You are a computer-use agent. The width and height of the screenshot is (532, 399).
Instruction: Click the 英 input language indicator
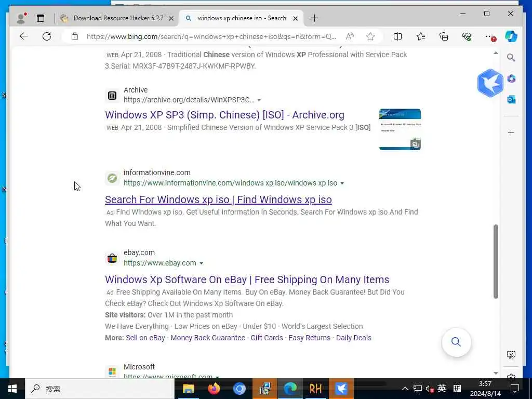442,389
